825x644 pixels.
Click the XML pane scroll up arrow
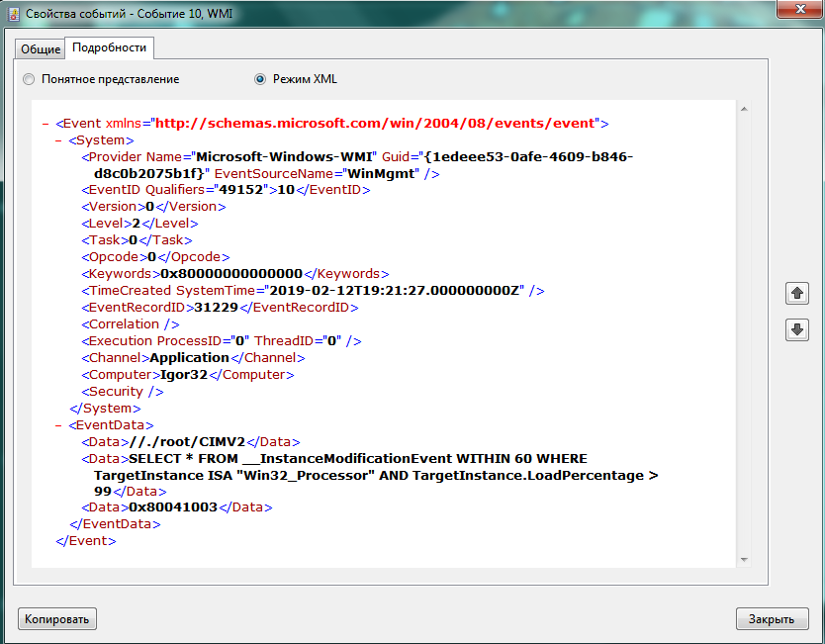point(744,109)
